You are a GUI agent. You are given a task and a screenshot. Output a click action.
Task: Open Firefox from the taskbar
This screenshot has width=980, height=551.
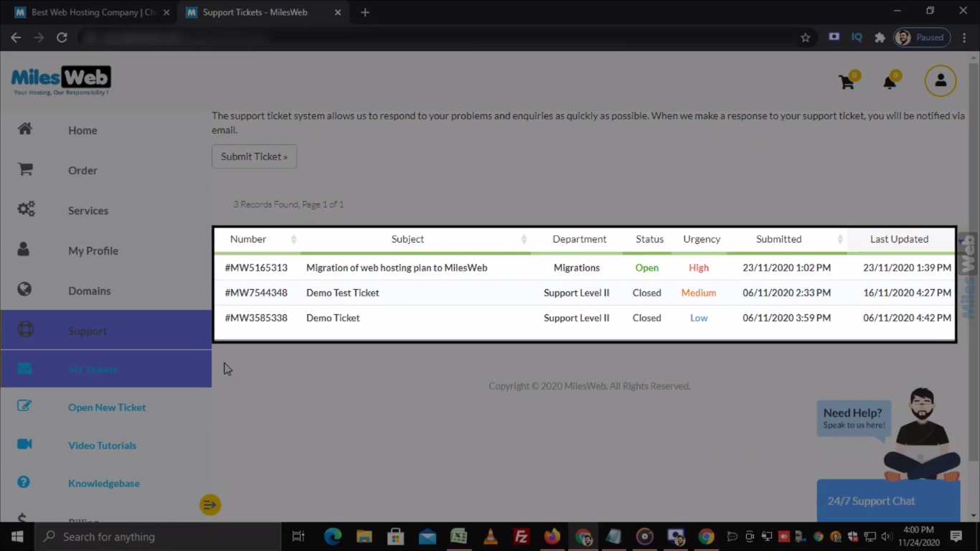pos(552,537)
